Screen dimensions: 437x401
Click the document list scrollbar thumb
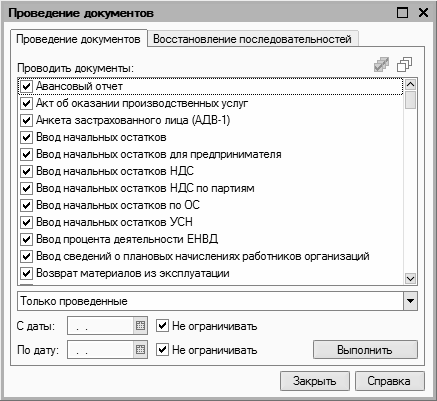(410, 100)
